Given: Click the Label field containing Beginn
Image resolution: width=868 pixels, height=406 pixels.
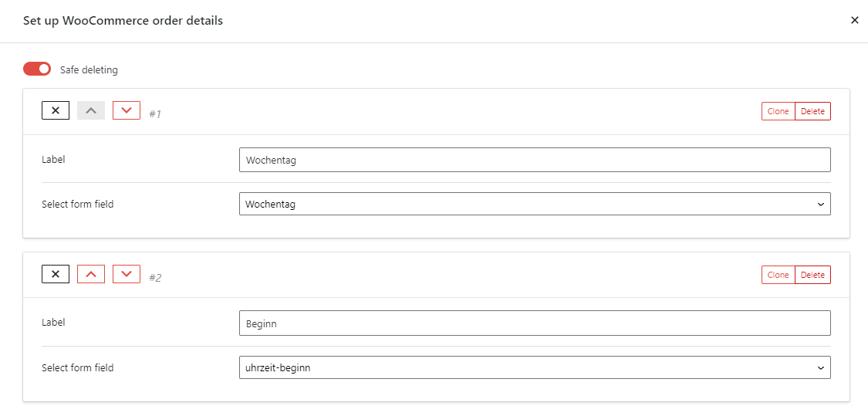Looking at the screenshot, I should [x=535, y=323].
